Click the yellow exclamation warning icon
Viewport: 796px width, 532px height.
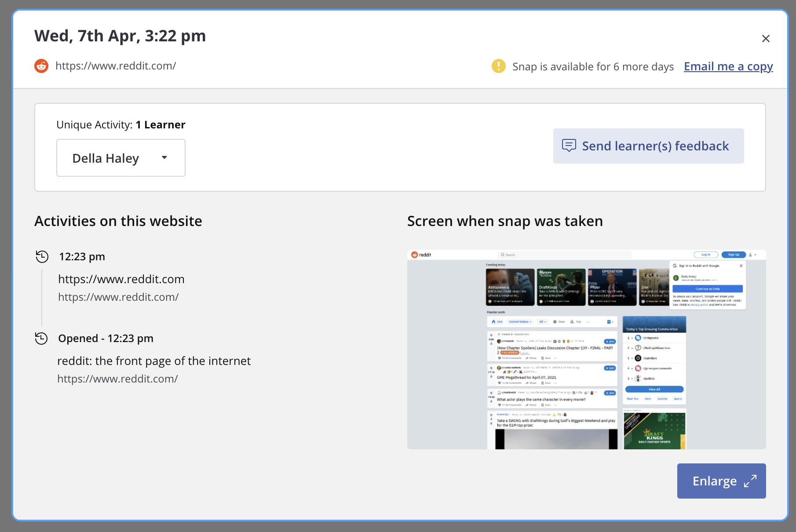[498, 66]
